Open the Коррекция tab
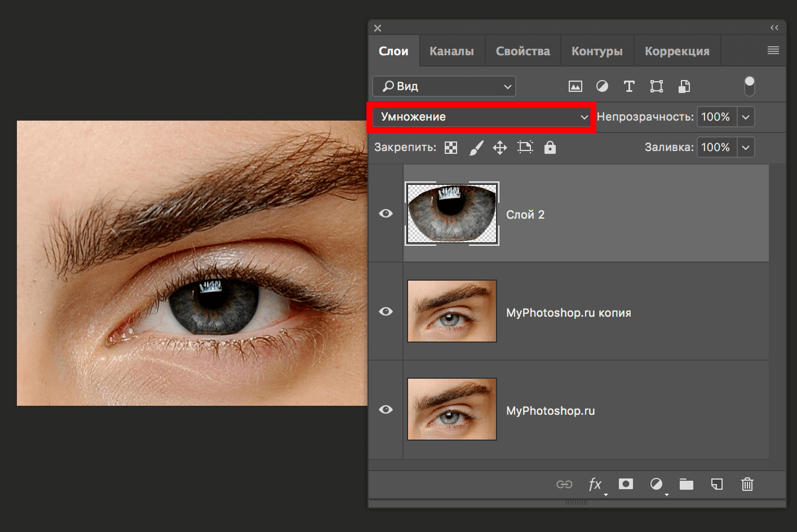The height and width of the screenshot is (532, 797). click(x=677, y=51)
